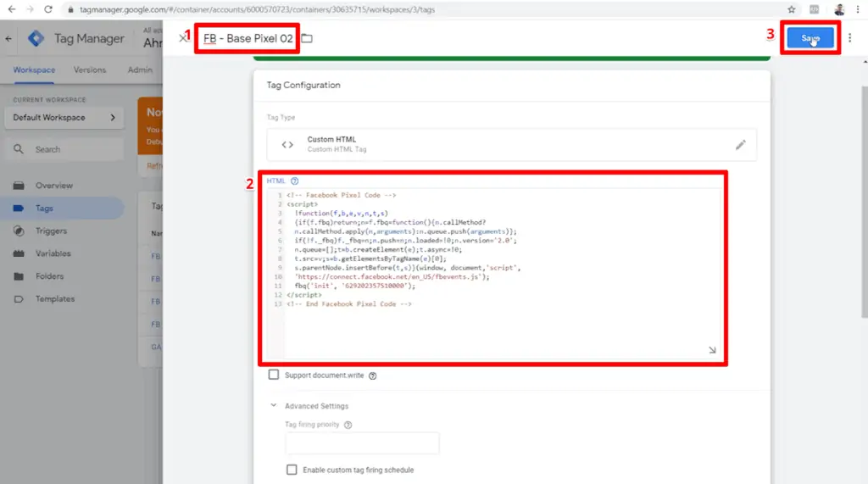
Task: Edit the tag name FB - Base Pixel 02
Action: click(248, 38)
